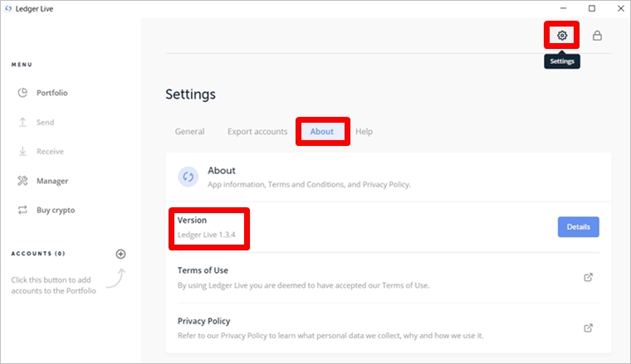The width and height of the screenshot is (631, 364).
Task: Select the About tab
Action: tap(322, 131)
